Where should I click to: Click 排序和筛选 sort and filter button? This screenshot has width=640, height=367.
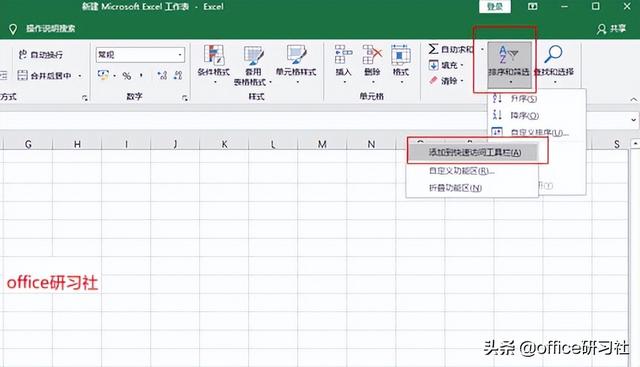(509, 65)
